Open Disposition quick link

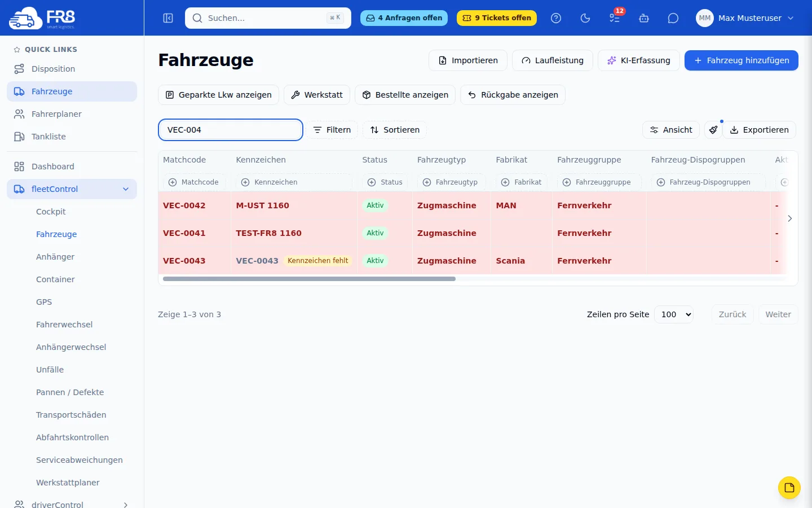pyautogui.click(x=72, y=69)
